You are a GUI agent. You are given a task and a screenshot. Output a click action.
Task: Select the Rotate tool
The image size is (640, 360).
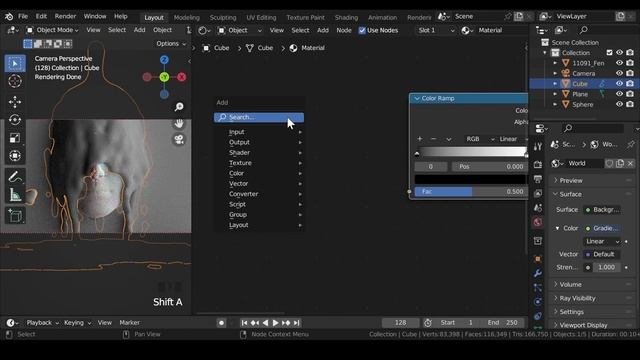pos(15,120)
